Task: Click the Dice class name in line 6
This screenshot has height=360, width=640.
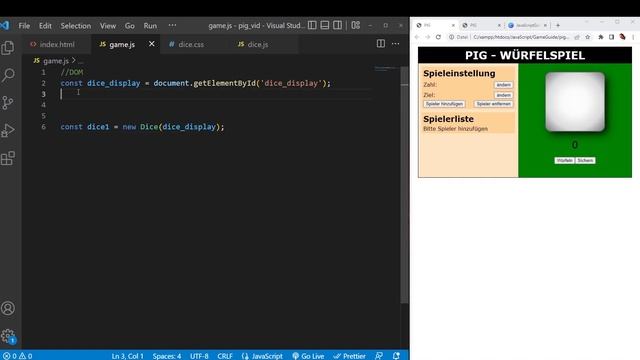Action: (149, 127)
